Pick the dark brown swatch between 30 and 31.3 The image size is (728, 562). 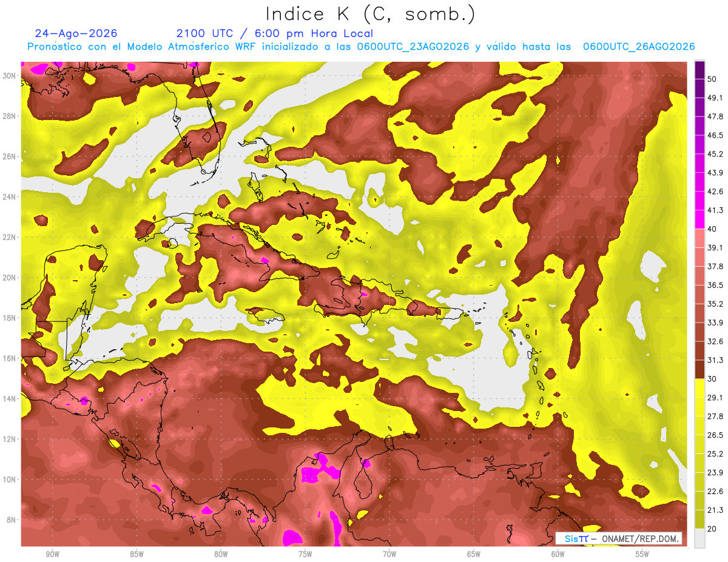pyautogui.click(x=699, y=369)
